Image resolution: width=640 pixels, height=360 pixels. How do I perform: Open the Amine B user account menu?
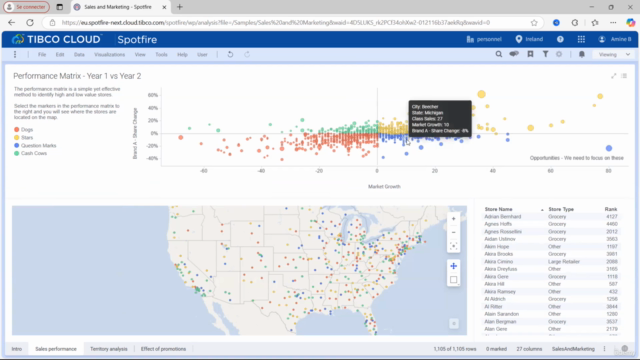(x=615, y=39)
